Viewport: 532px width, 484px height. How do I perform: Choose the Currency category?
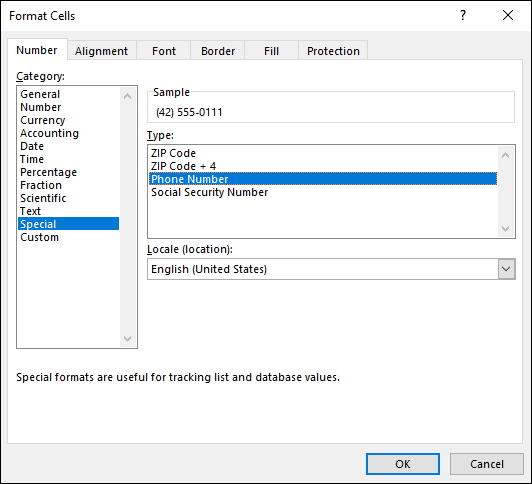pos(68,120)
